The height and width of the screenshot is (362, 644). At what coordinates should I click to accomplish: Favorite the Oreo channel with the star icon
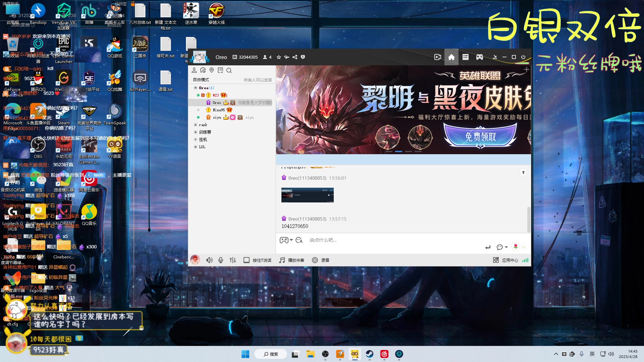(x=279, y=57)
